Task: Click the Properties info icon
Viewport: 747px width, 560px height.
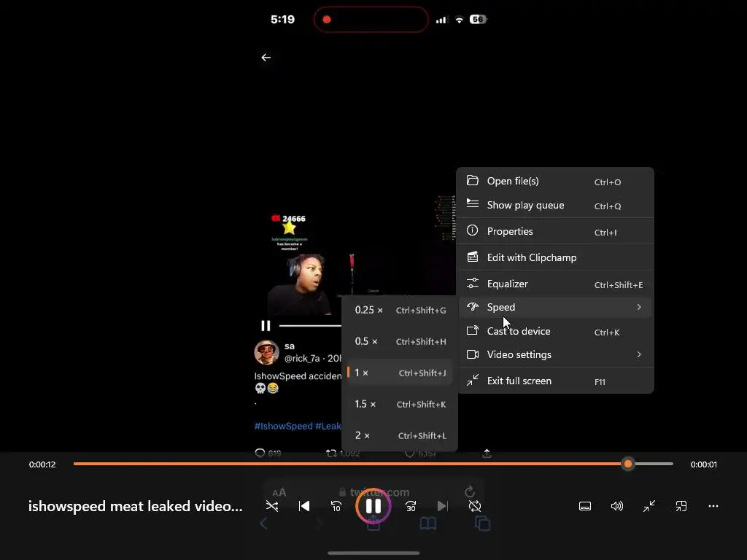Action: [x=472, y=230]
